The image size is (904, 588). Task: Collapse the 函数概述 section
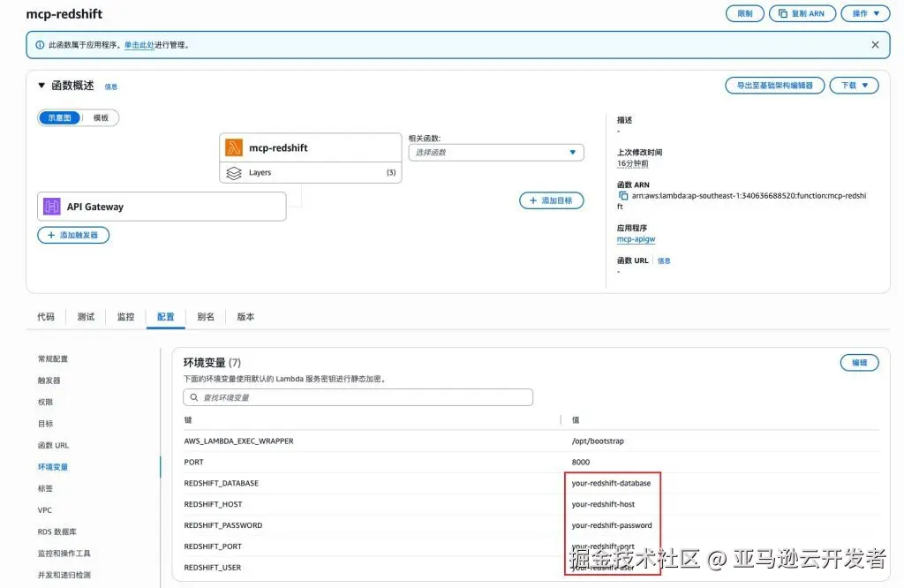pos(41,86)
